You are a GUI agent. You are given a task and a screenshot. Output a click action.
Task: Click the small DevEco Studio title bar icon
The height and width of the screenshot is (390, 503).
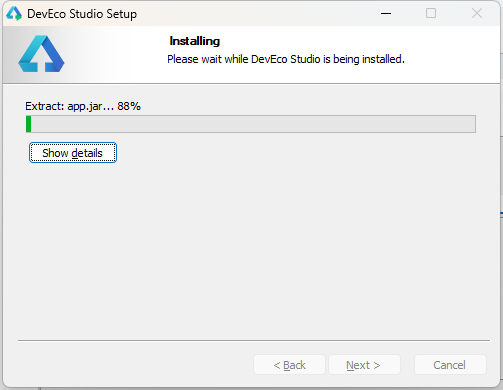click(x=14, y=14)
